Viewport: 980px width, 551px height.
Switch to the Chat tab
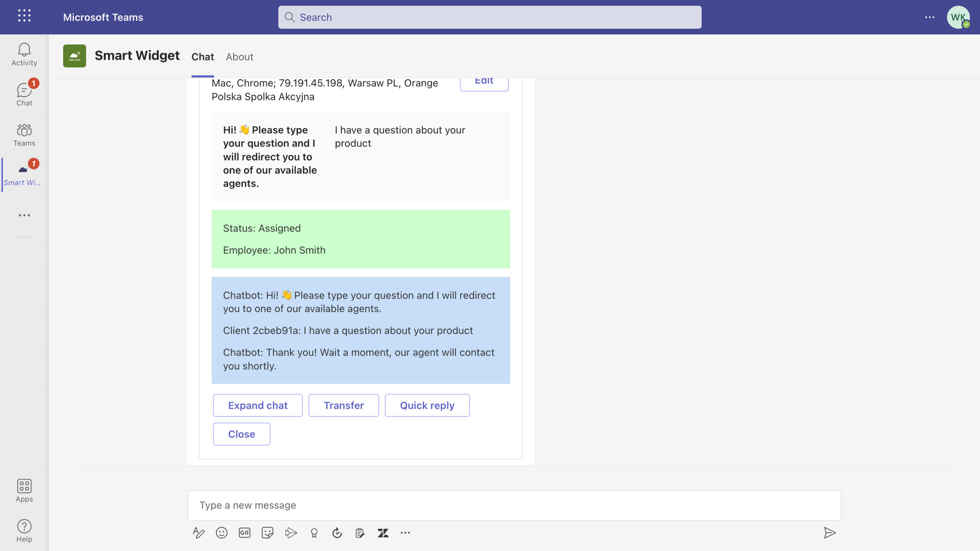pos(203,57)
